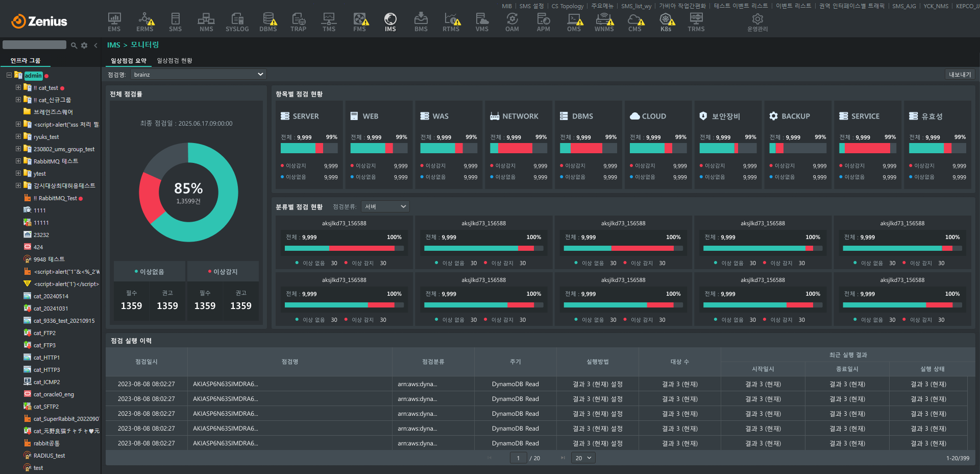980x474 pixels.
Task: Open the SYSLOG module icon
Action: 237,22
